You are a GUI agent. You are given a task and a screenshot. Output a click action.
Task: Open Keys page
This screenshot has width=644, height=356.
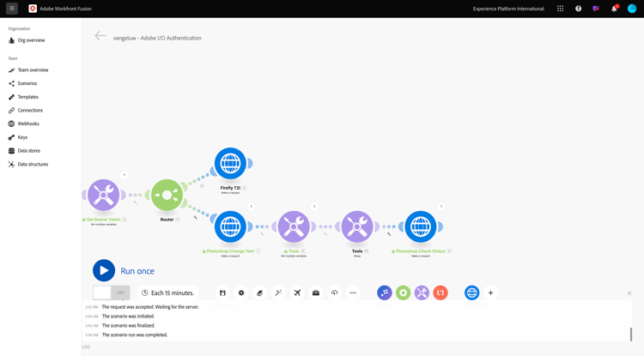coord(22,137)
